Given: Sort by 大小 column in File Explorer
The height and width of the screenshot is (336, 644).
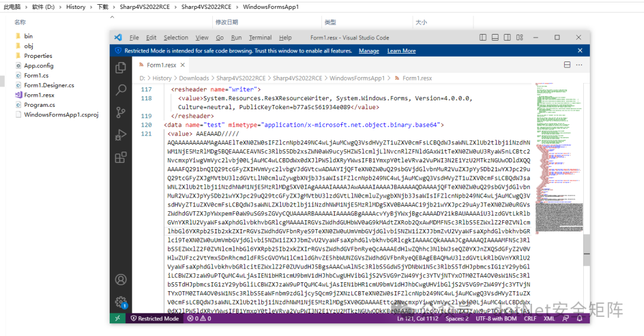Looking at the screenshot, I should (x=421, y=22).
